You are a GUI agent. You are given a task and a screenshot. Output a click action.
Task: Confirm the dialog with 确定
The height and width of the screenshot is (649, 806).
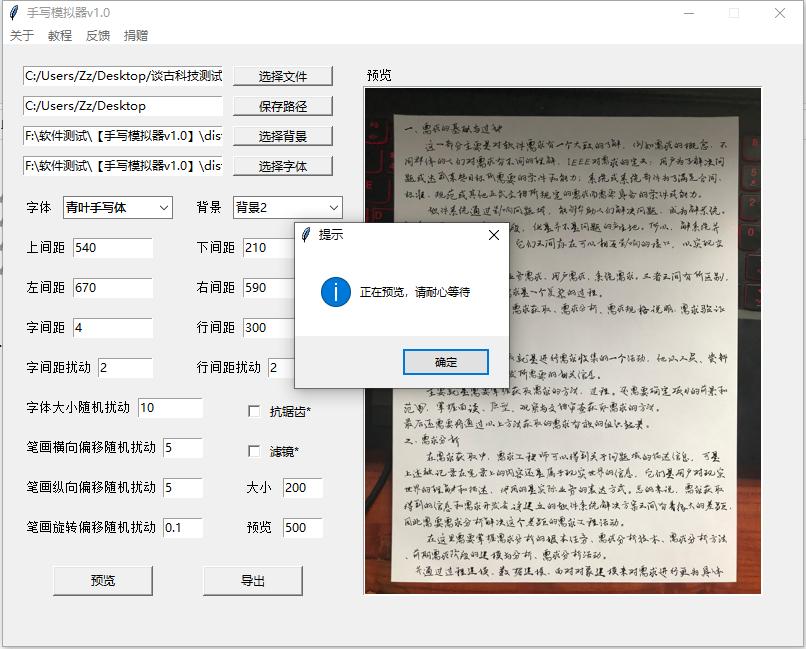[x=446, y=362]
